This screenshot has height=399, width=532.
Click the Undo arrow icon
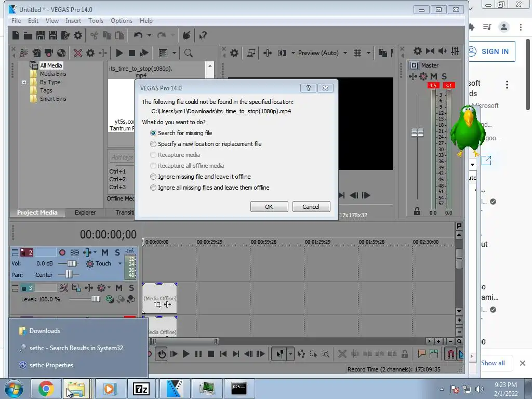pyautogui.click(x=138, y=35)
